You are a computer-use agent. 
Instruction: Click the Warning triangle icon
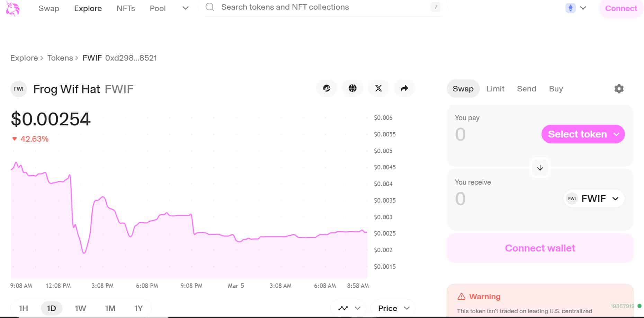point(461,297)
